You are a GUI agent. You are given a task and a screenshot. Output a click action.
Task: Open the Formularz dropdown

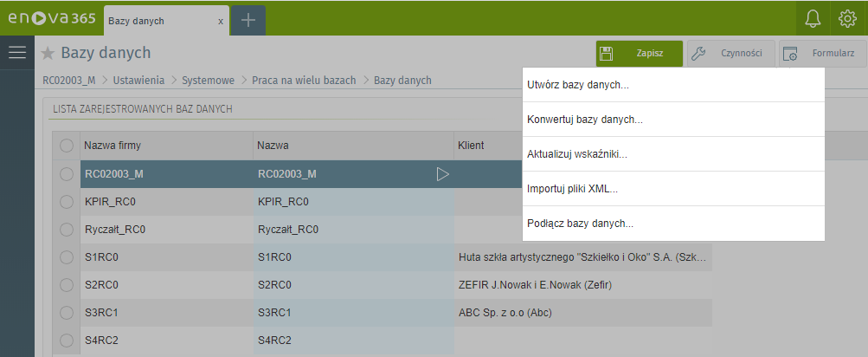(x=821, y=54)
